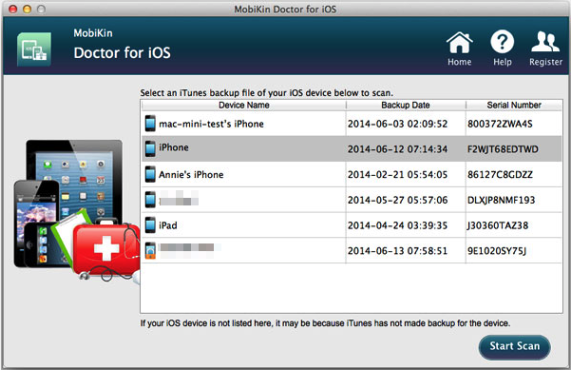Click device icon beside Annie's iPhone
The height and width of the screenshot is (370, 571).
(150, 174)
